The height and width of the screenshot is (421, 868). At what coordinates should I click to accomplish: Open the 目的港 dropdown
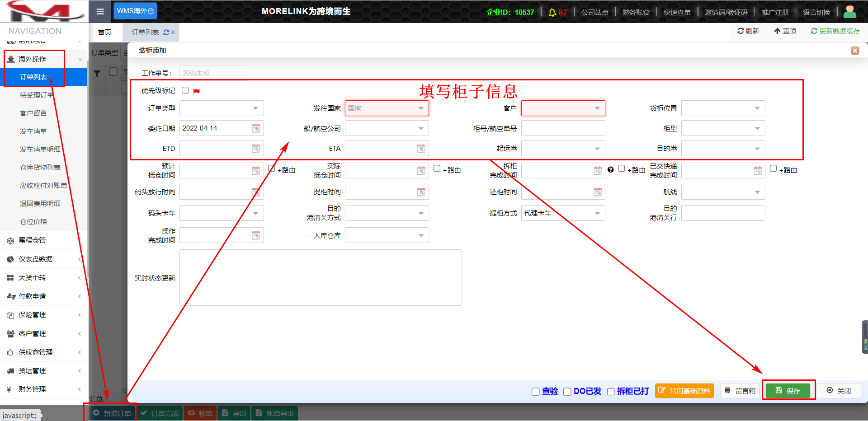tap(723, 149)
